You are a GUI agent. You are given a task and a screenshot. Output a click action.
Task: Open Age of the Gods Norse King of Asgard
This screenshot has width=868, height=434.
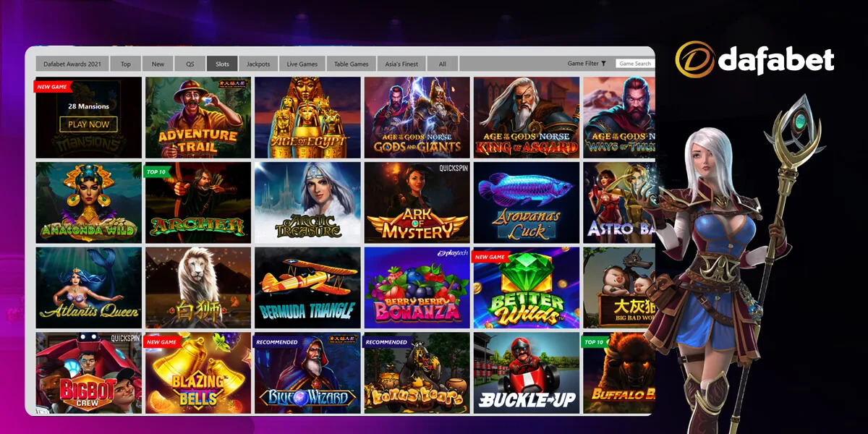tap(527, 117)
